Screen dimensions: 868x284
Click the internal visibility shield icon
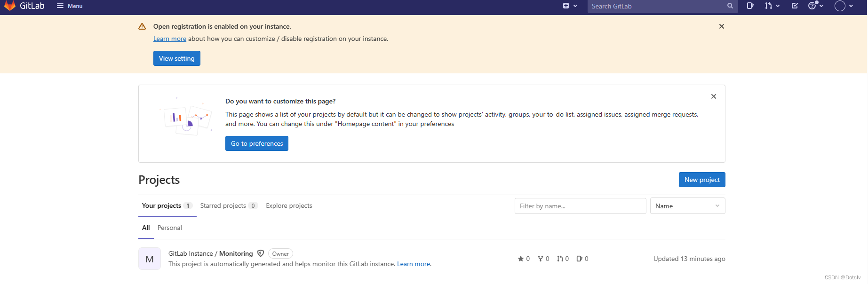[x=261, y=253]
